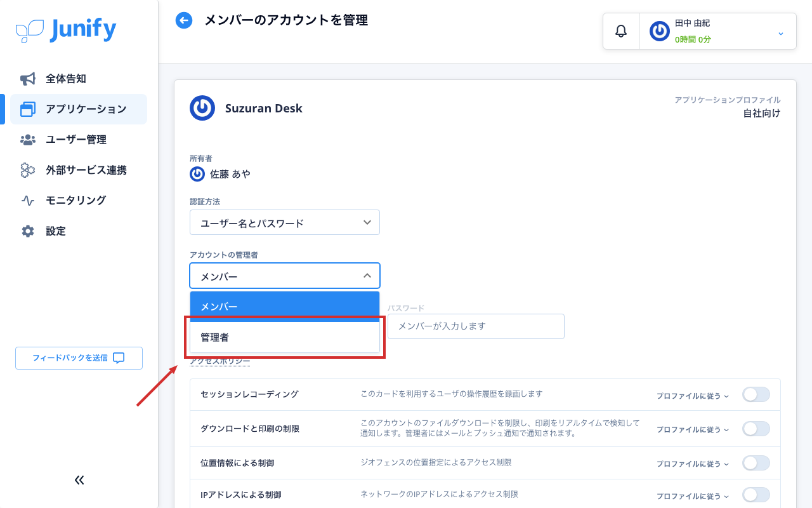Click the 田中 由紀 profile avatar
The image size is (812, 508).
click(x=660, y=31)
